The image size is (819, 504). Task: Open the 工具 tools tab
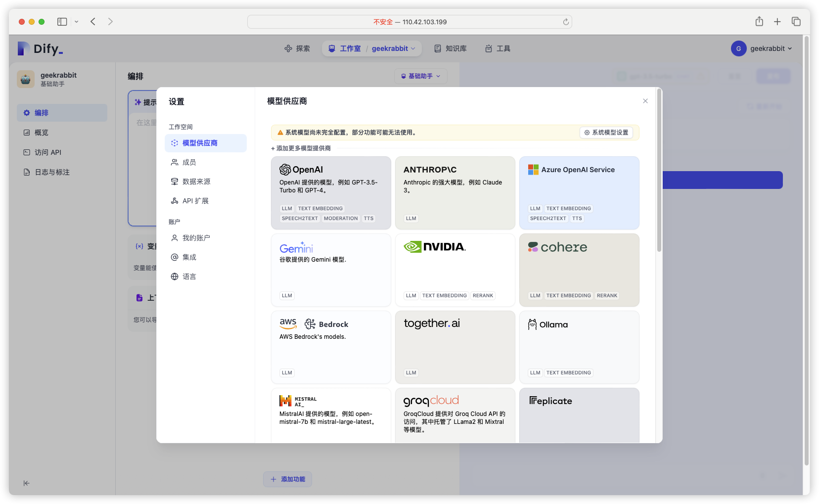coord(498,48)
